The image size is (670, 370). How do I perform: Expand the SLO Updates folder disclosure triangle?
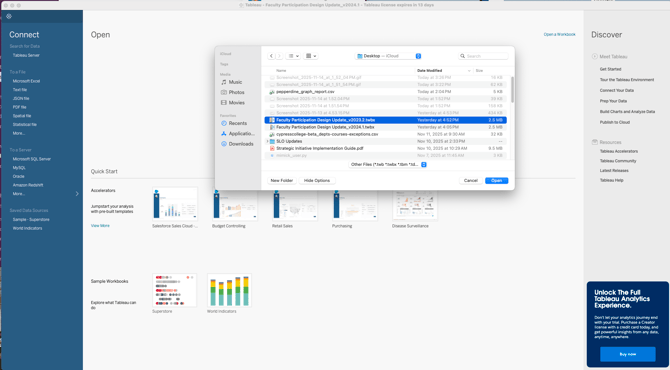[267, 141]
